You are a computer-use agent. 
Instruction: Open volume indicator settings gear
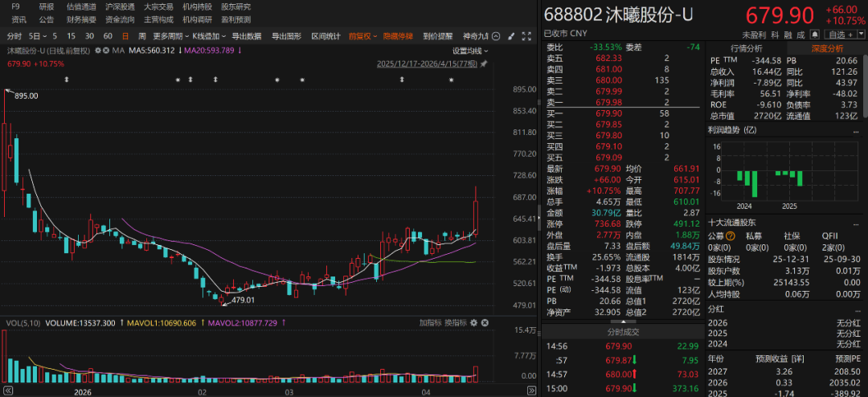474,322
